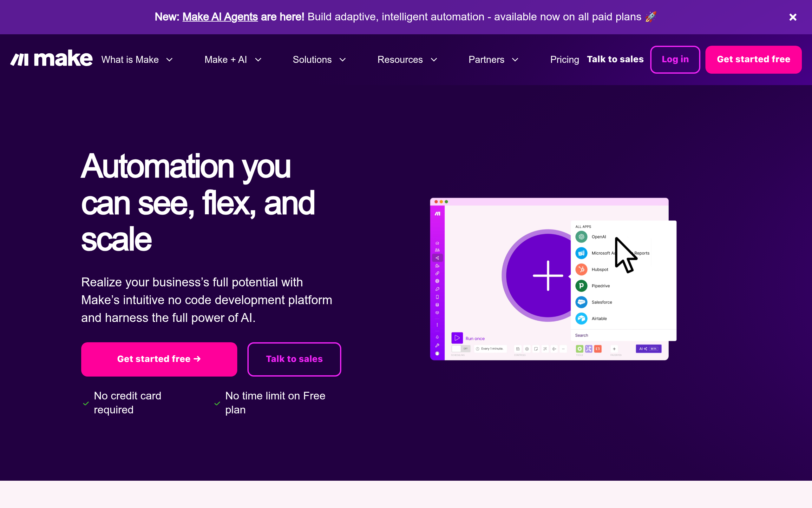The height and width of the screenshot is (508, 812).
Task: Click the cube icon in preview sidebar
Action: click(437, 313)
